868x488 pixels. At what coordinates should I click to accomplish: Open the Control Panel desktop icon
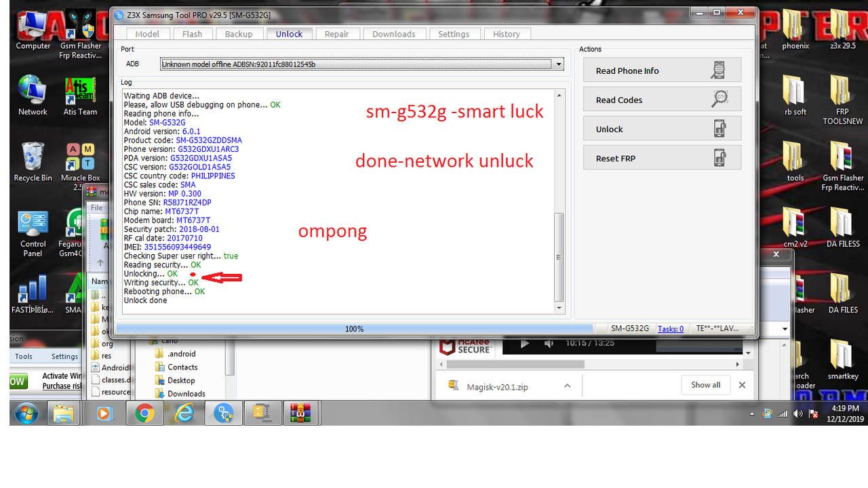(33, 234)
